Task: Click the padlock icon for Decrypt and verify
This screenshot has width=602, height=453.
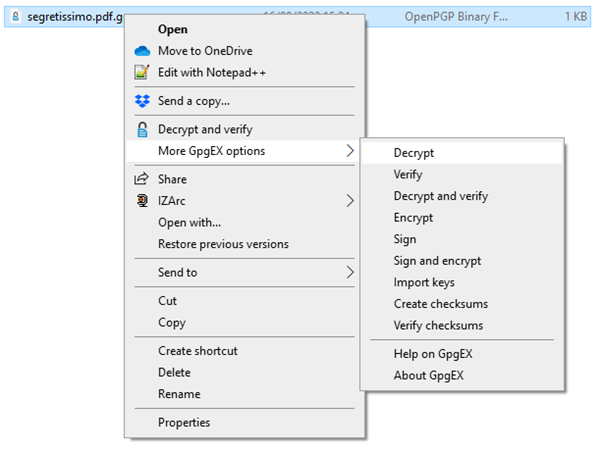Action: pyautogui.click(x=141, y=129)
